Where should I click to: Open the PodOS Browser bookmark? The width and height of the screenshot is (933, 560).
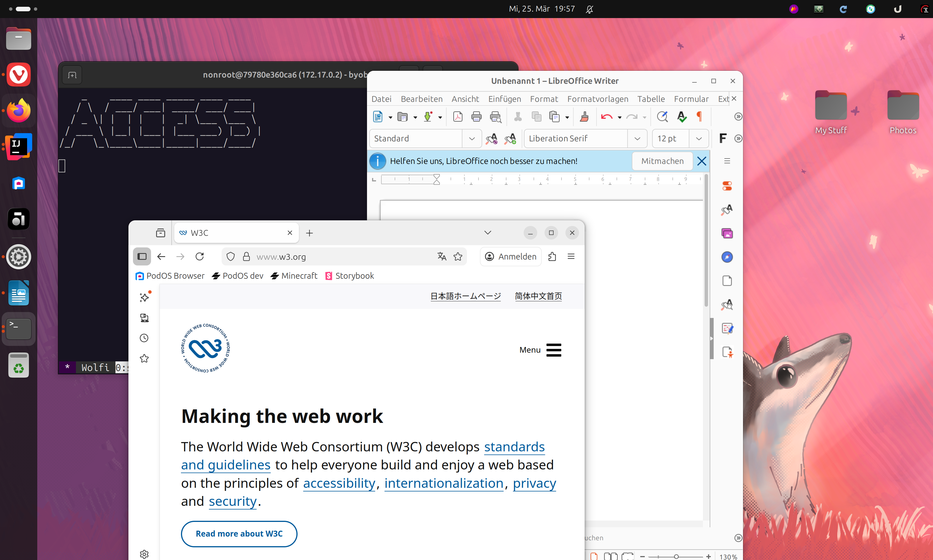click(170, 276)
